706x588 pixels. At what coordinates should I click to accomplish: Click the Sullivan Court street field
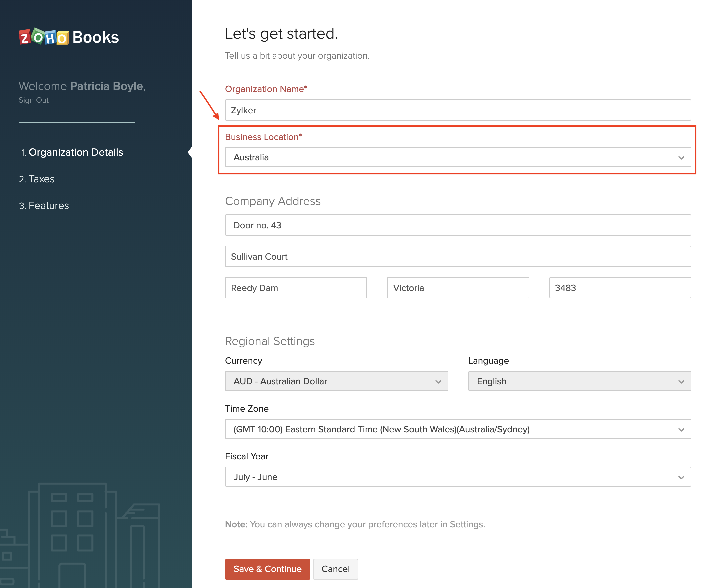(x=458, y=256)
